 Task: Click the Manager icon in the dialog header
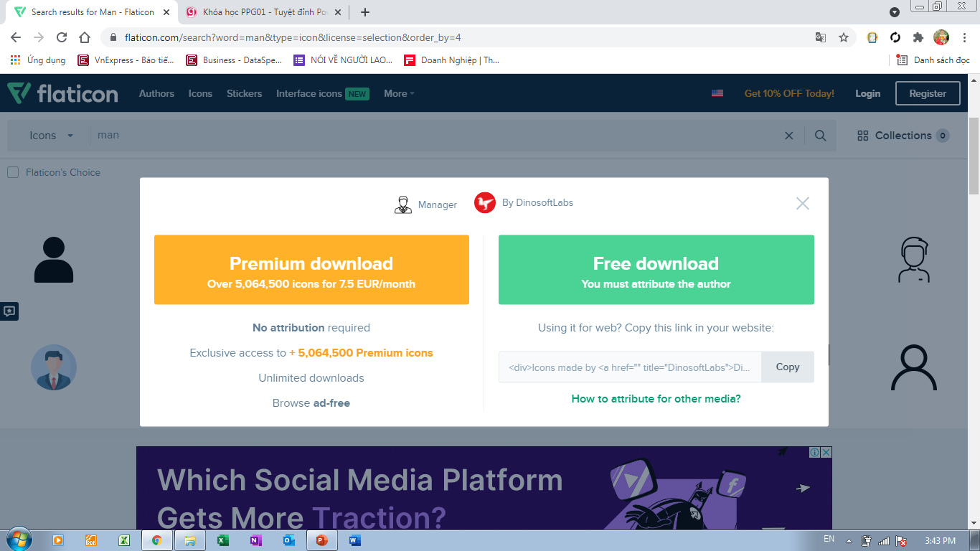pos(403,204)
